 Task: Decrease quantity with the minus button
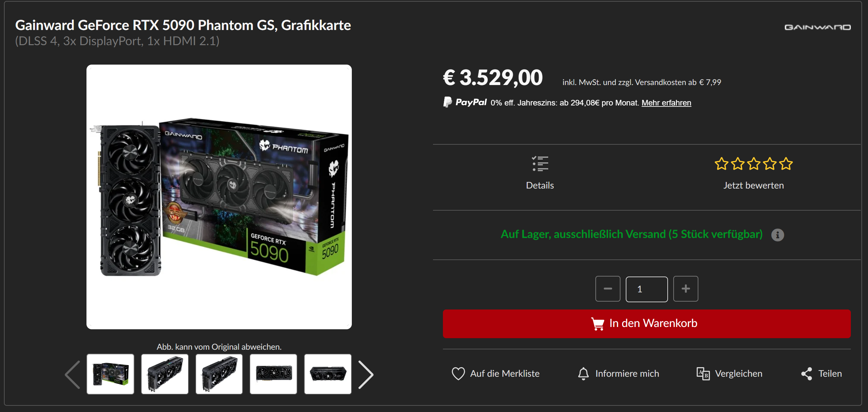608,289
